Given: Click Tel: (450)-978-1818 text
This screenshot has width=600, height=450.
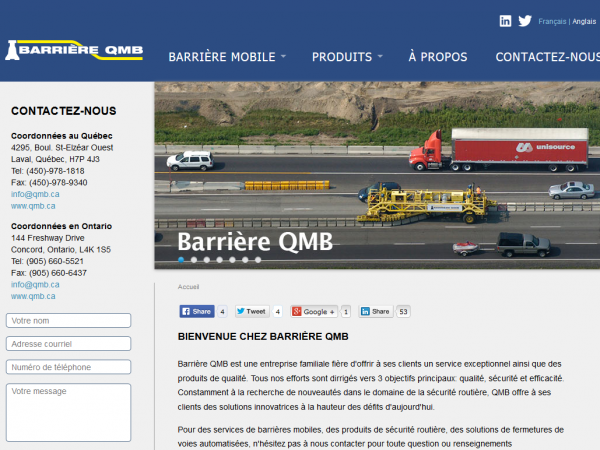Looking at the screenshot, I should [x=47, y=171].
